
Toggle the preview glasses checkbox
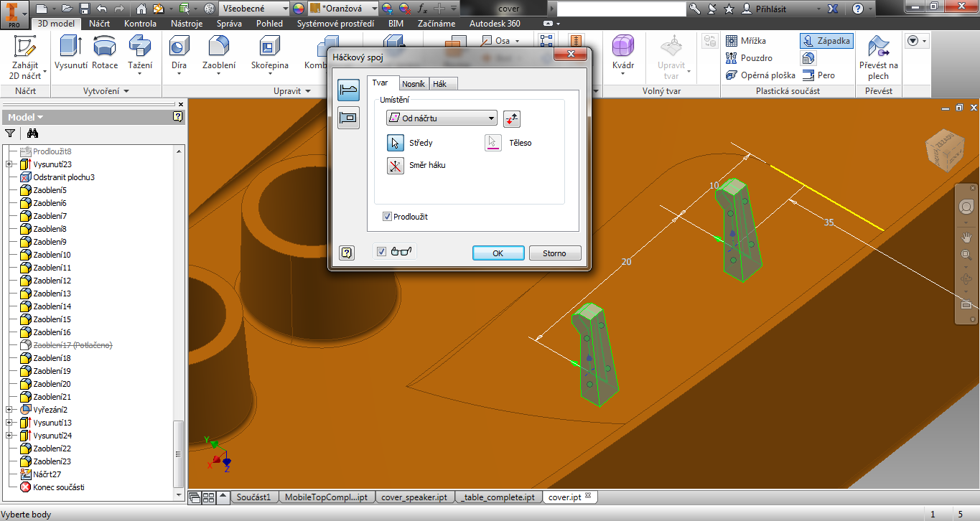pyautogui.click(x=382, y=251)
